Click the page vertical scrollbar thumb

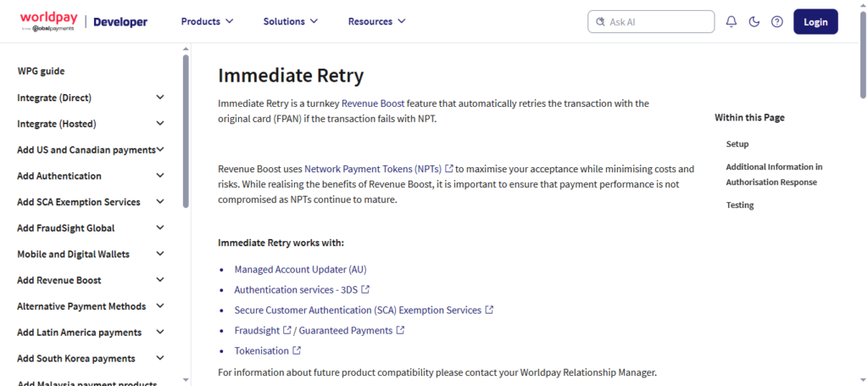pyautogui.click(x=863, y=54)
